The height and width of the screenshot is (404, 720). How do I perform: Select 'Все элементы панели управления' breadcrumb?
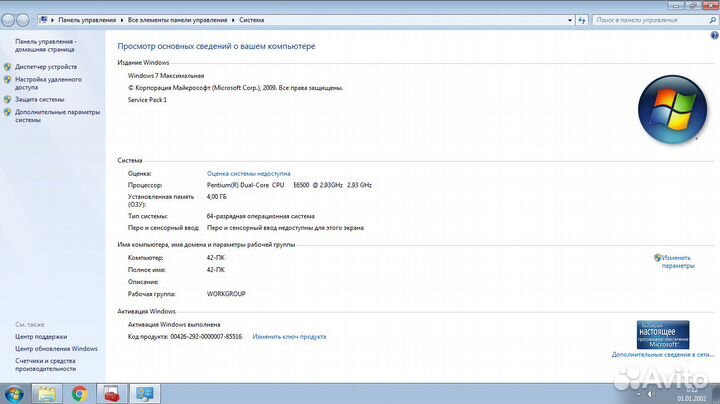[179, 19]
